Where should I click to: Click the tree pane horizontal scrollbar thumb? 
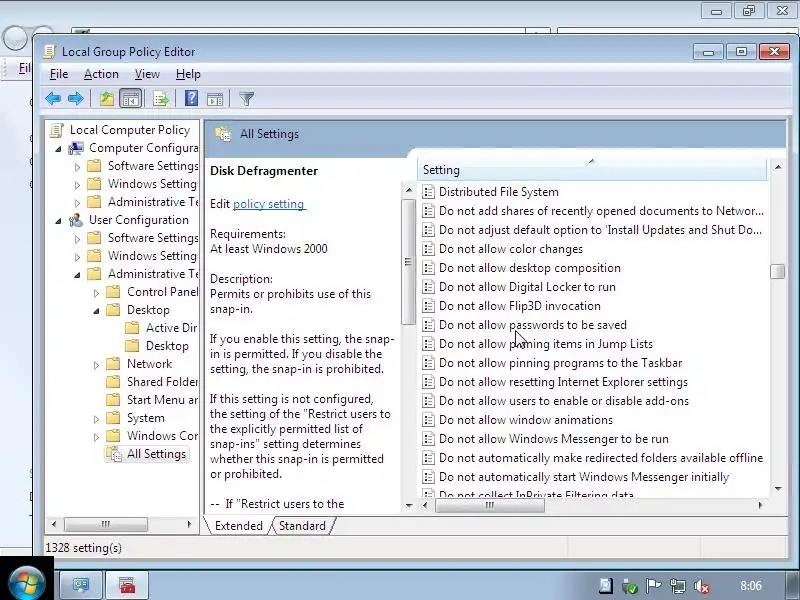pyautogui.click(x=106, y=524)
